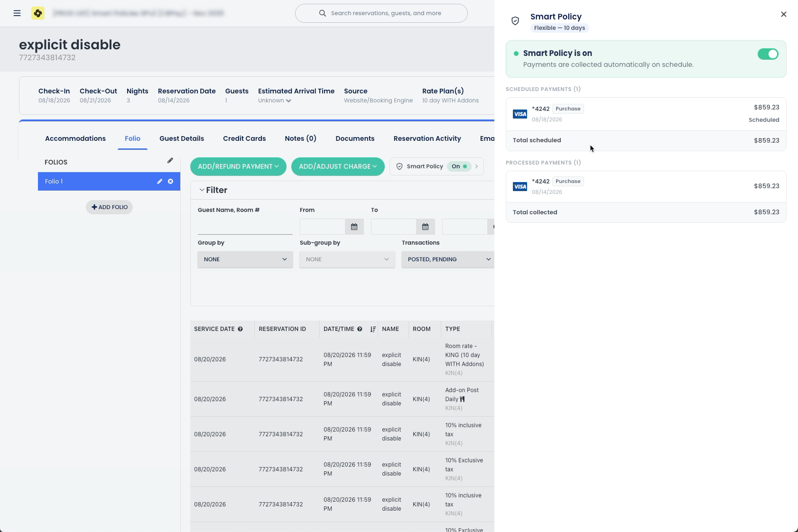Click the search reservations input field
The image size is (798, 532).
(381, 13)
